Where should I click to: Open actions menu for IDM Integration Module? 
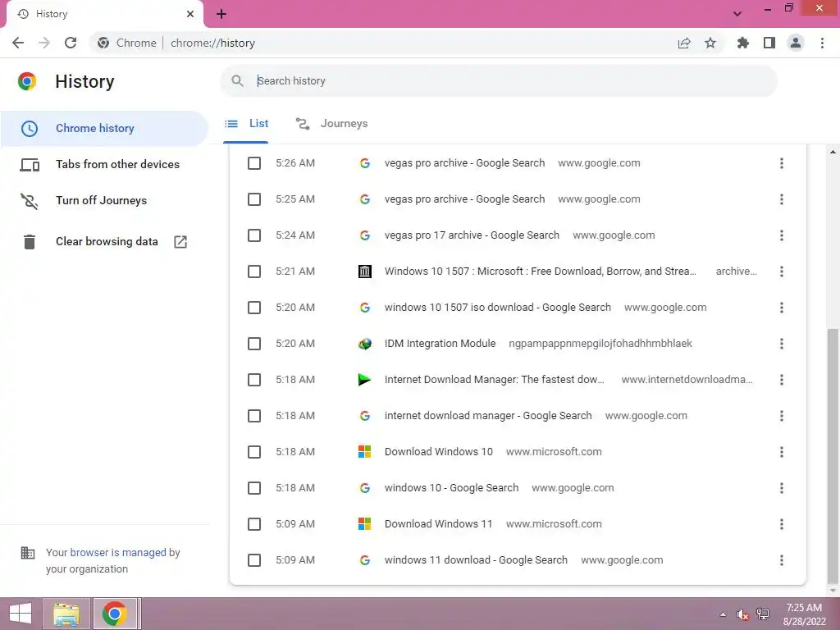(x=782, y=344)
